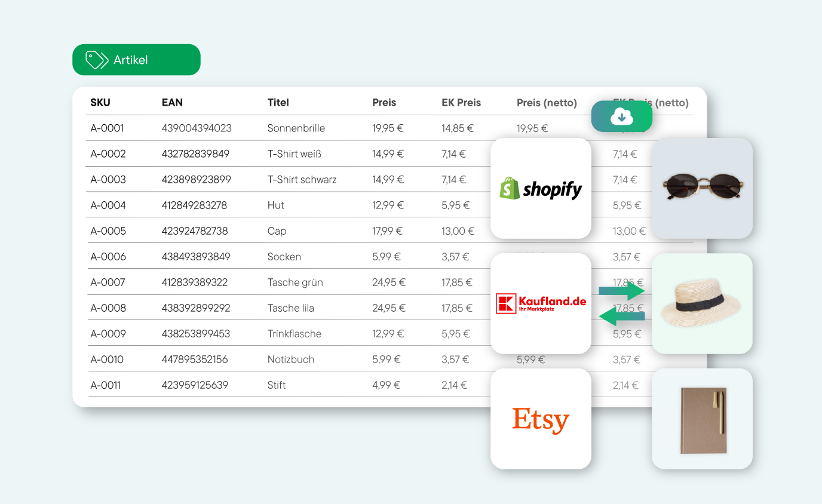Click the 'Preis (netto)' column header
The image size is (822, 504).
pos(547,103)
